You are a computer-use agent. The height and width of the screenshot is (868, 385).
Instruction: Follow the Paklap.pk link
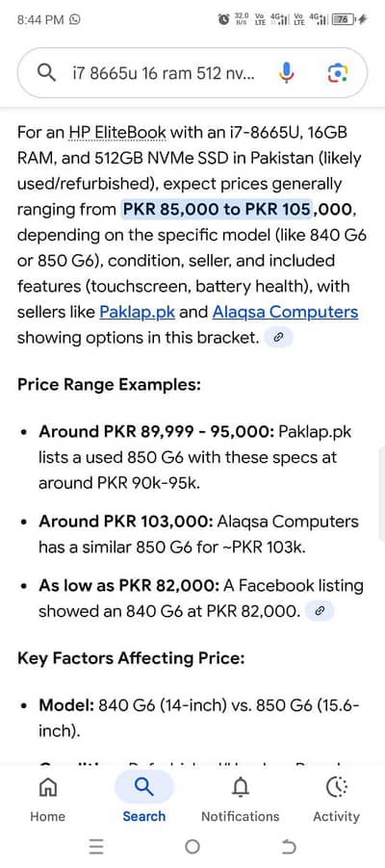pyautogui.click(x=138, y=312)
